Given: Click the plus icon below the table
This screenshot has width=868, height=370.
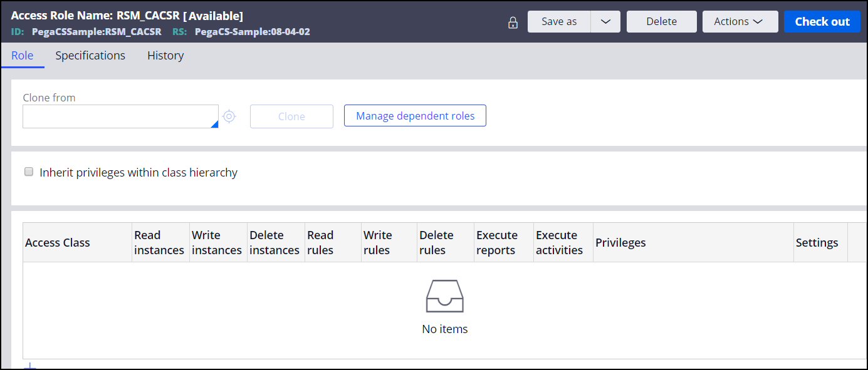Looking at the screenshot, I should (x=29, y=366).
